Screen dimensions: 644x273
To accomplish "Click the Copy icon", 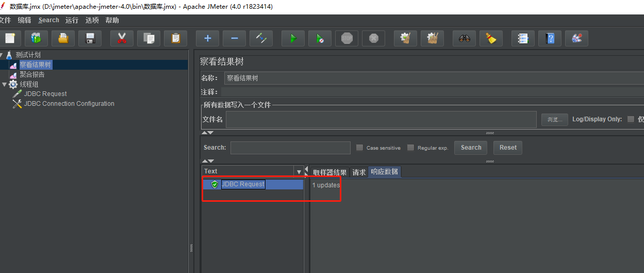I will click(148, 38).
